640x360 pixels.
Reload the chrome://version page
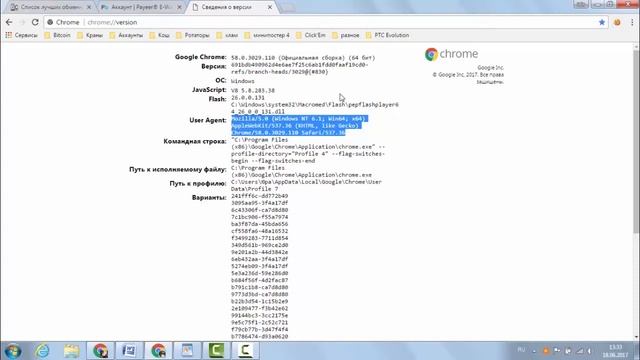click(35, 22)
